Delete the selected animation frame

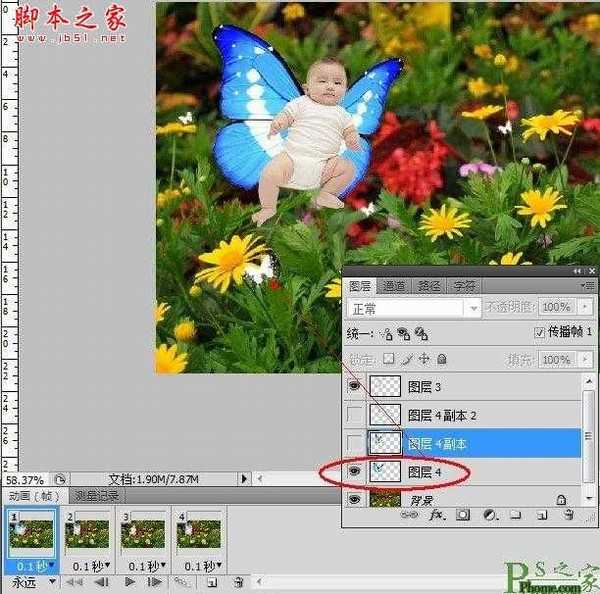238,581
